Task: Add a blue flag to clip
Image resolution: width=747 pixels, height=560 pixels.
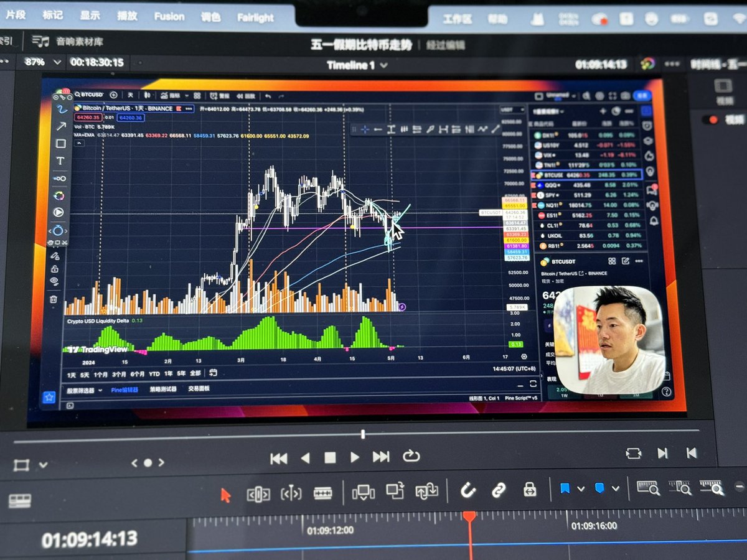Action: 565,488
